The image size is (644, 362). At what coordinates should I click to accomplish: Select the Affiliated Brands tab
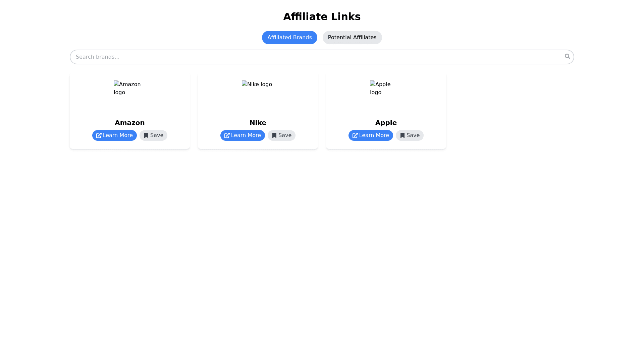(x=289, y=38)
